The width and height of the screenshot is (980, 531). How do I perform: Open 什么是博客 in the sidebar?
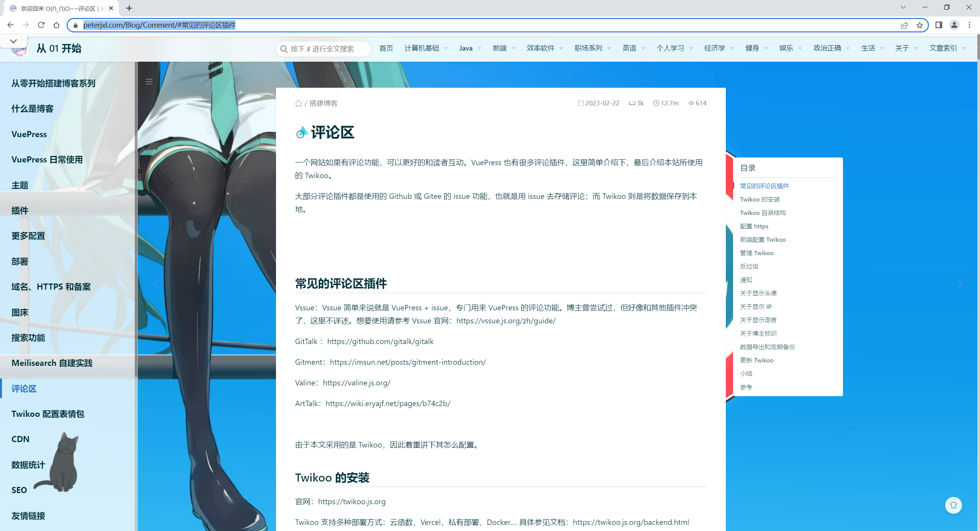click(33, 109)
